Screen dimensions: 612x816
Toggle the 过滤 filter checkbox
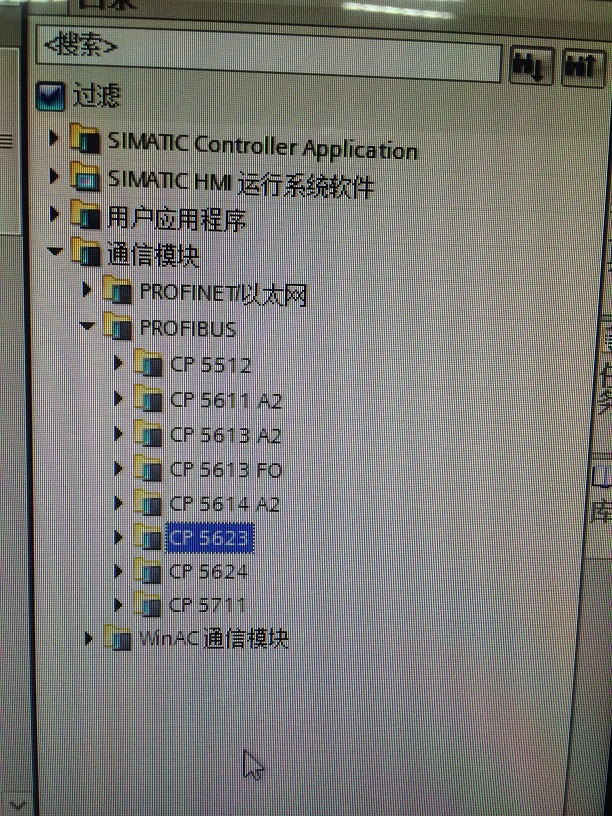[50, 96]
